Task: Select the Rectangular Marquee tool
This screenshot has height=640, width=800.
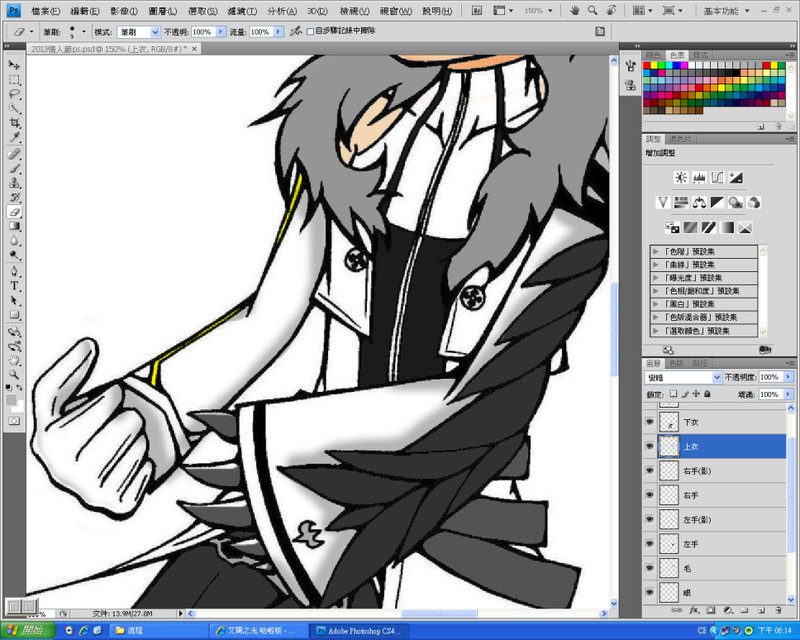Action: [x=14, y=80]
